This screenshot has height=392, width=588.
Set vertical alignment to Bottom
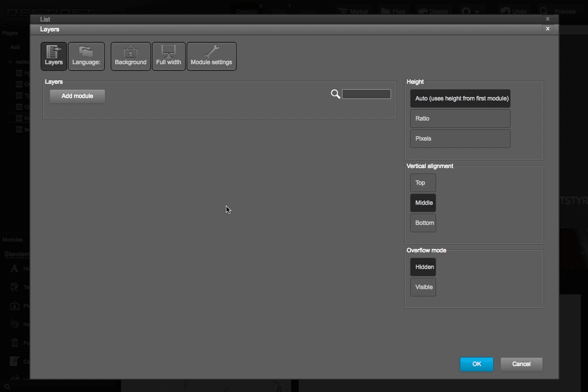tap(423, 223)
